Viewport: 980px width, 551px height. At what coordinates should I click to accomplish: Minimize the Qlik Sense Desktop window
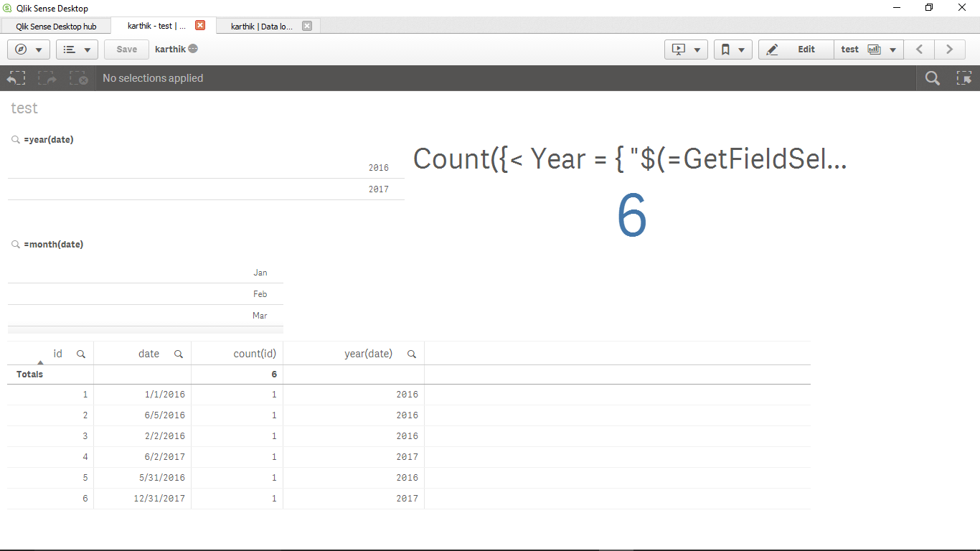[897, 8]
